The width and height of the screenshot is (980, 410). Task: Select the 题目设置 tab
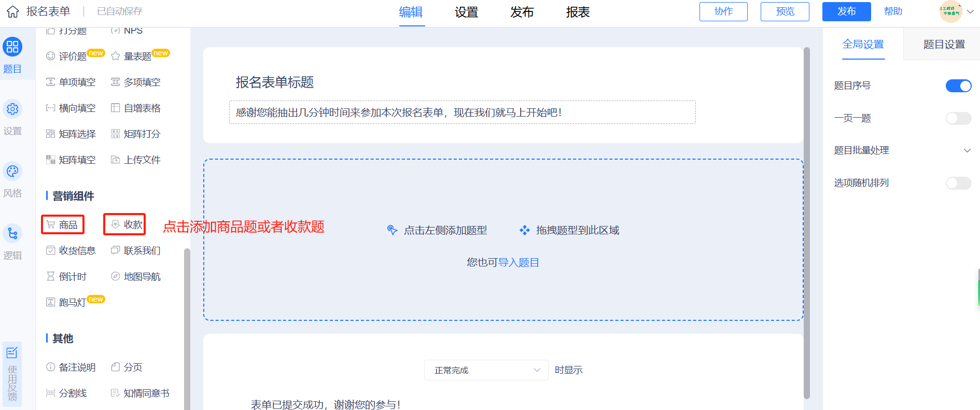(x=944, y=44)
